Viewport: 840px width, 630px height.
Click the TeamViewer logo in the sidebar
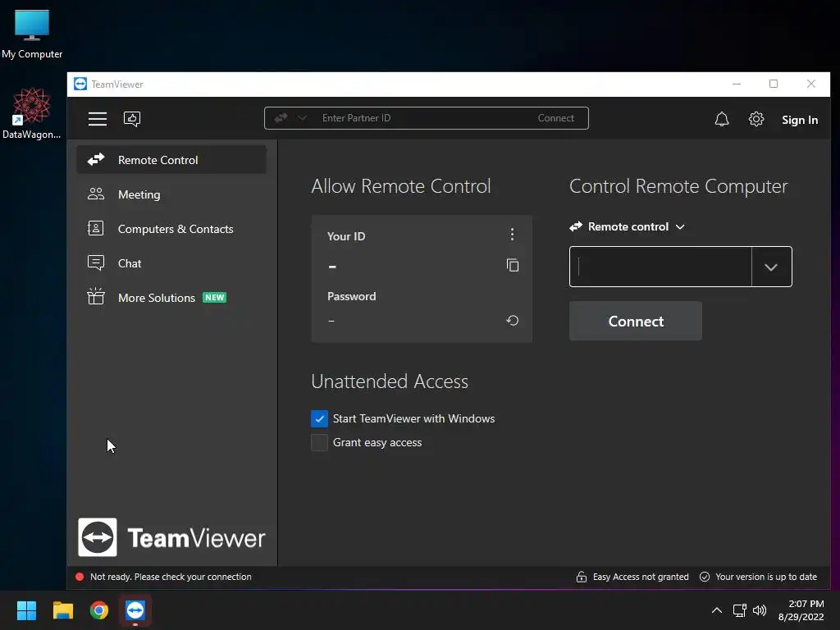[171, 537]
